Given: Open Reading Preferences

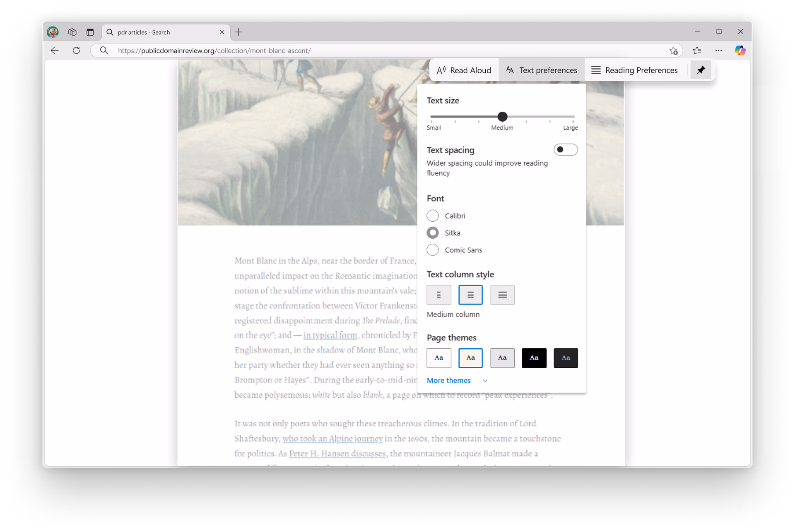Looking at the screenshot, I should 634,70.
